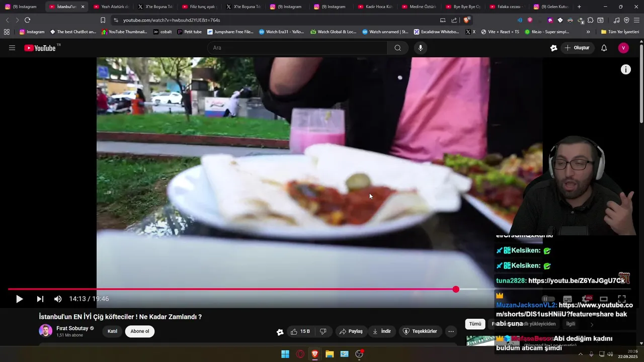Click the red progress bar scrubber knob
Image resolution: width=644 pixels, height=362 pixels.
tap(456, 289)
